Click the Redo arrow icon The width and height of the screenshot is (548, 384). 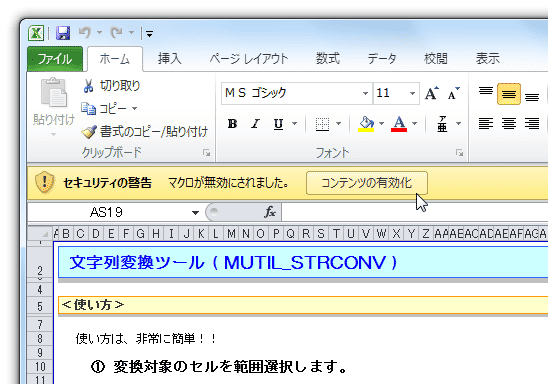click(x=116, y=33)
